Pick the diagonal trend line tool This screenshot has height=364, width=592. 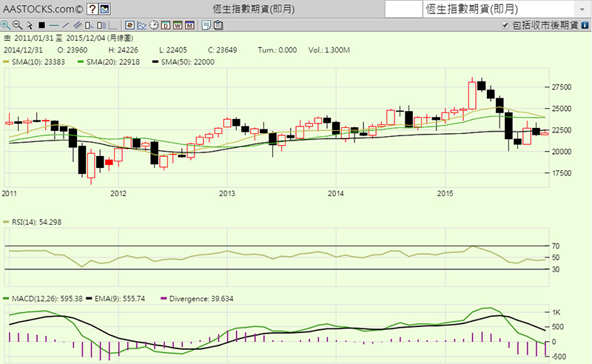point(65,24)
